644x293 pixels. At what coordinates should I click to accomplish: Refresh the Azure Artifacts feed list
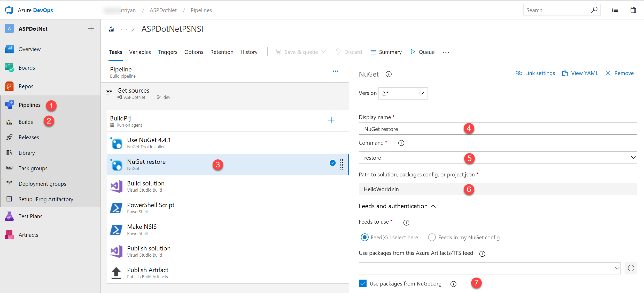click(x=631, y=268)
